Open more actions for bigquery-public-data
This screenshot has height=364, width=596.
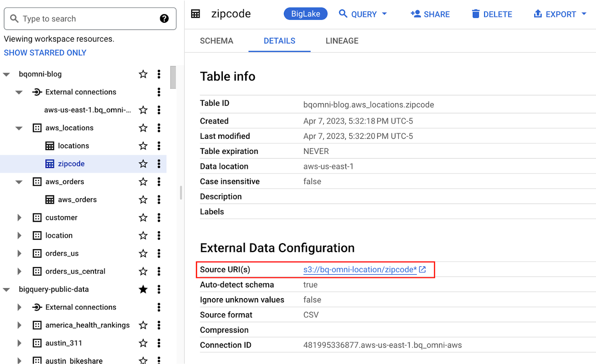159,289
